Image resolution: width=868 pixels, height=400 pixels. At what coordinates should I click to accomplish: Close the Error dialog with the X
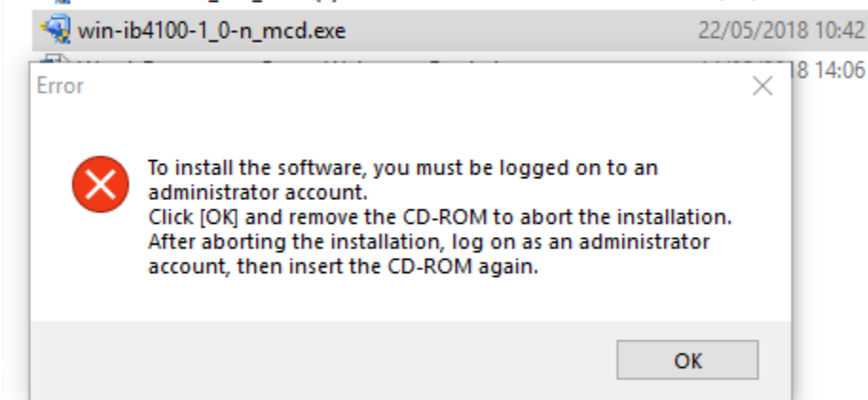tap(762, 87)
